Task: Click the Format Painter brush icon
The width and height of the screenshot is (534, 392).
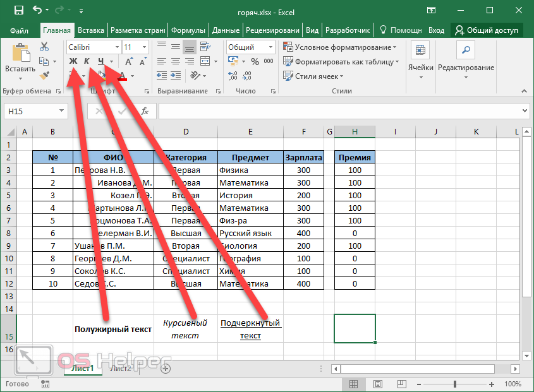Action: (44, 75)
